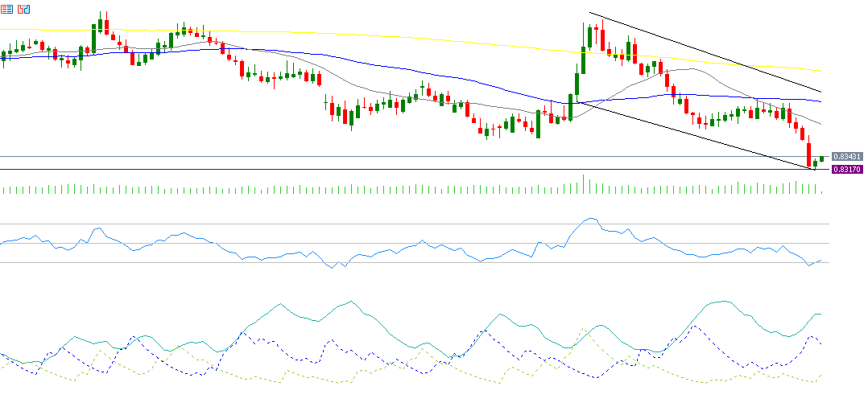Select the dashed blue directional indicator line
Viewport: 868px width, 407px height.
[696, 327]
